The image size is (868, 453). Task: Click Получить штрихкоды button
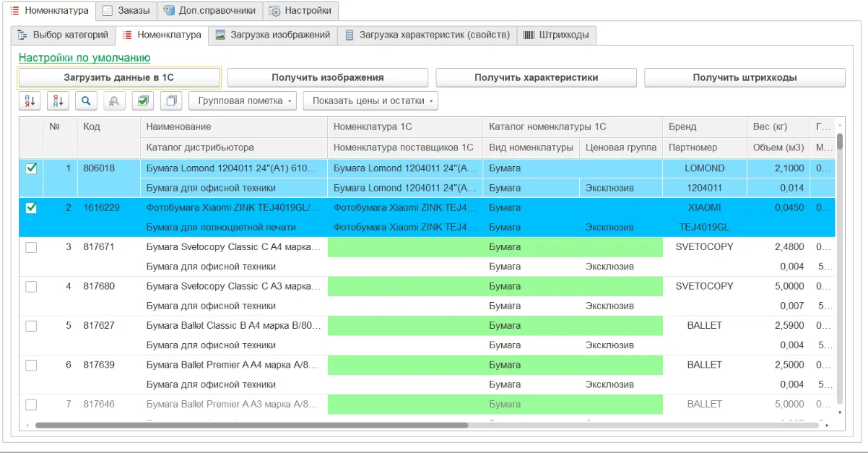point(745,77)
